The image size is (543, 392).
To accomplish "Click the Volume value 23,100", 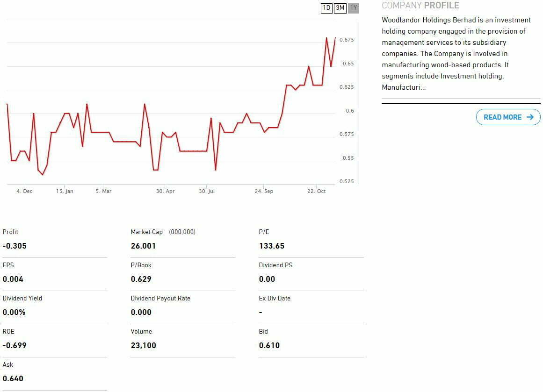I will (143, 345).
